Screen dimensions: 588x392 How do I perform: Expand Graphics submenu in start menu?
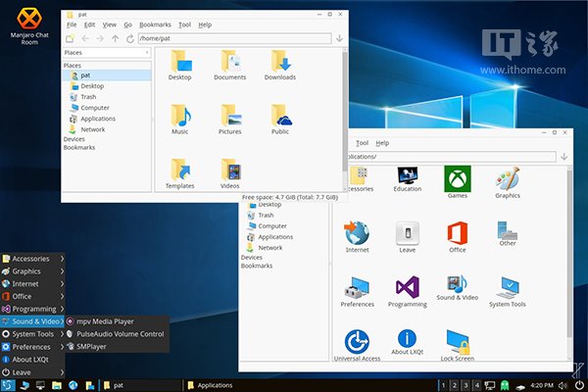point(32,270)
